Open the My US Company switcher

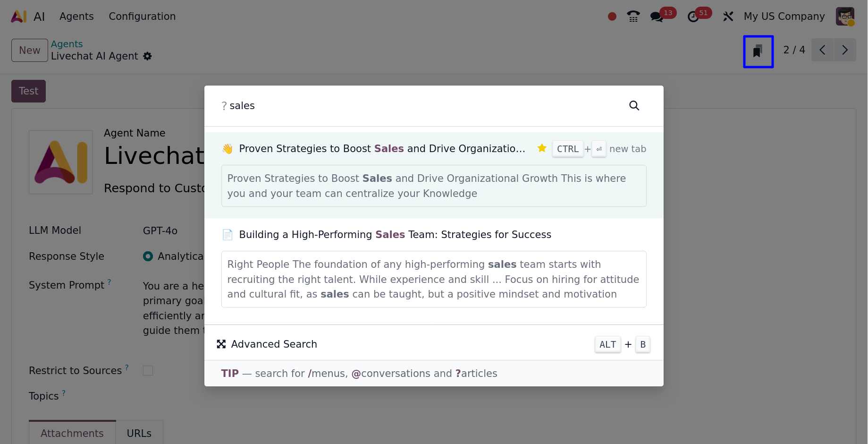(x=784, y=17)
